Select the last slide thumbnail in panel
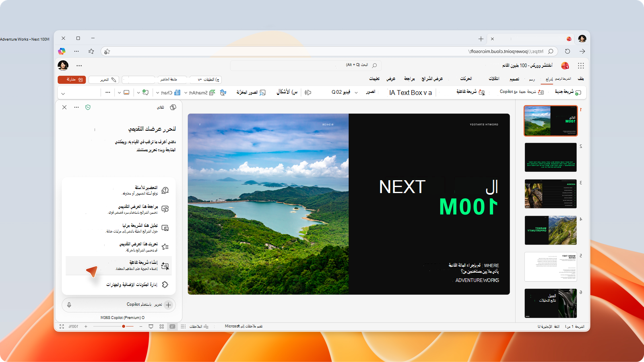Viewport: 644px width, 362px height. pyautogui.click(x=551, y=303)
